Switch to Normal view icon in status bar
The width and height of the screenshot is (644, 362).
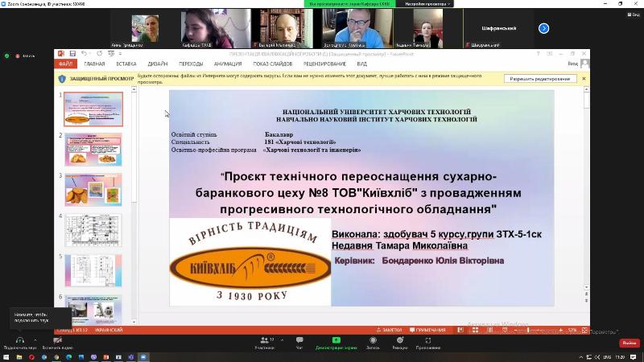[460, 330]
